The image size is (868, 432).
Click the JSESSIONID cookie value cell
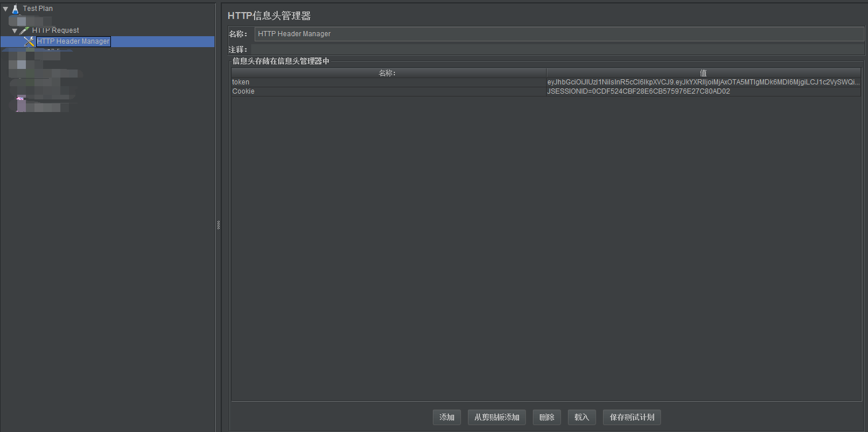click(704, 91)
